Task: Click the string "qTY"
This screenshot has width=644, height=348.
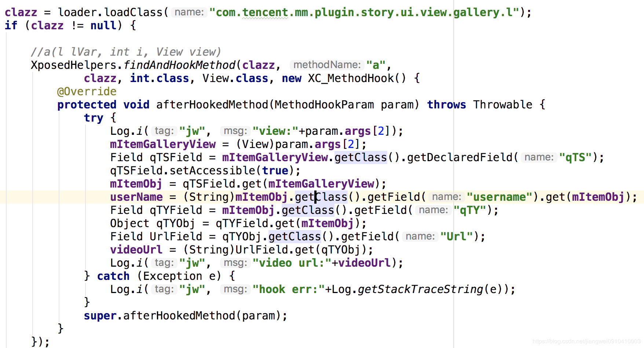Action: (x=470, y=210)
